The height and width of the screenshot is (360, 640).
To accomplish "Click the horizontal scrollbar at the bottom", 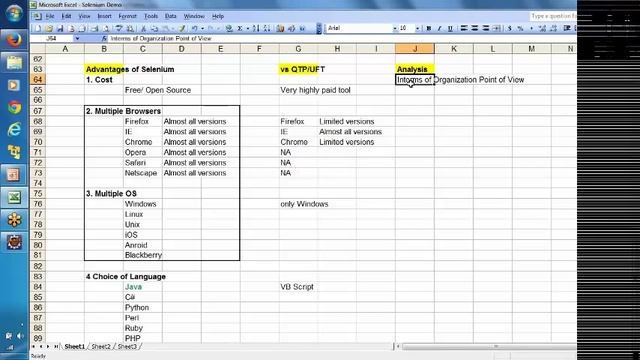I will click(x=488, y=347).
